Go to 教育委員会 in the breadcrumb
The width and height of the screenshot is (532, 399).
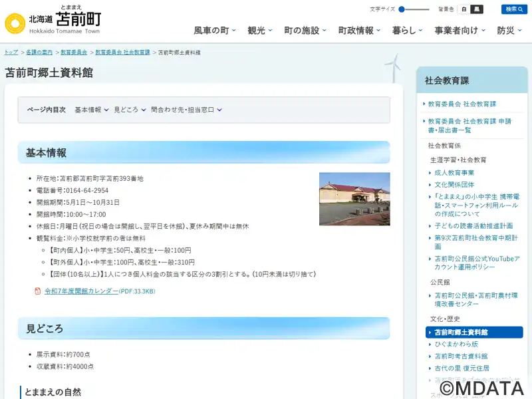73,52
